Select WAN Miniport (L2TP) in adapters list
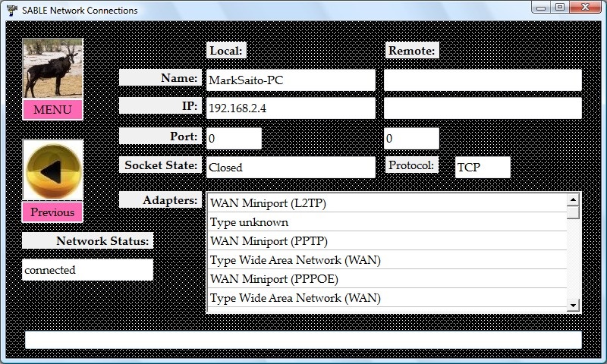 [x=387, y=203]
